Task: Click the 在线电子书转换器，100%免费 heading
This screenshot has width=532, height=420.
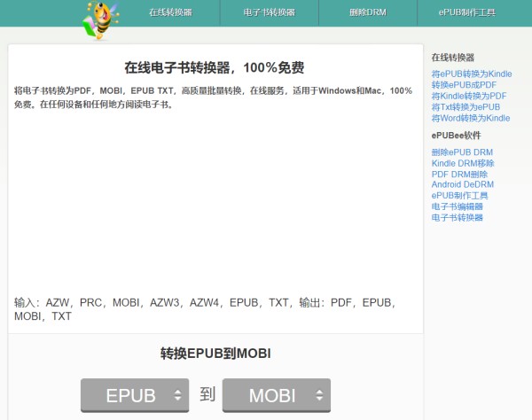Action: click(x=214, y=68)
